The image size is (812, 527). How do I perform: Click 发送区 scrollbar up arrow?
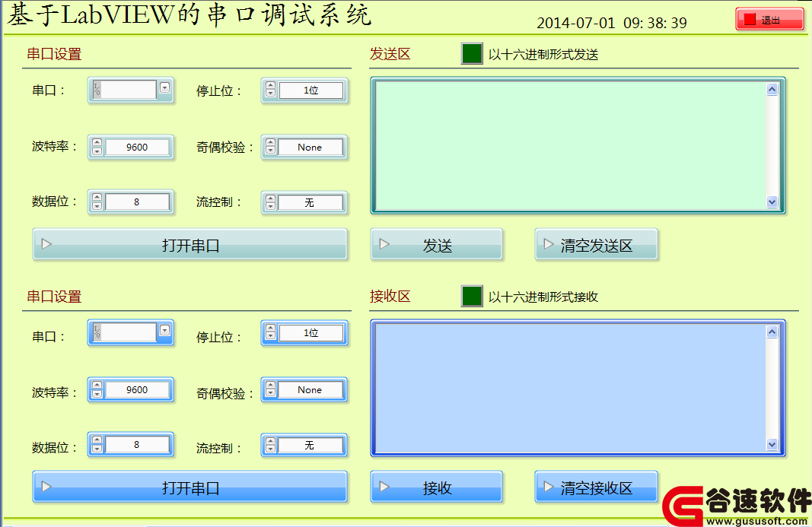click(772, 89)
